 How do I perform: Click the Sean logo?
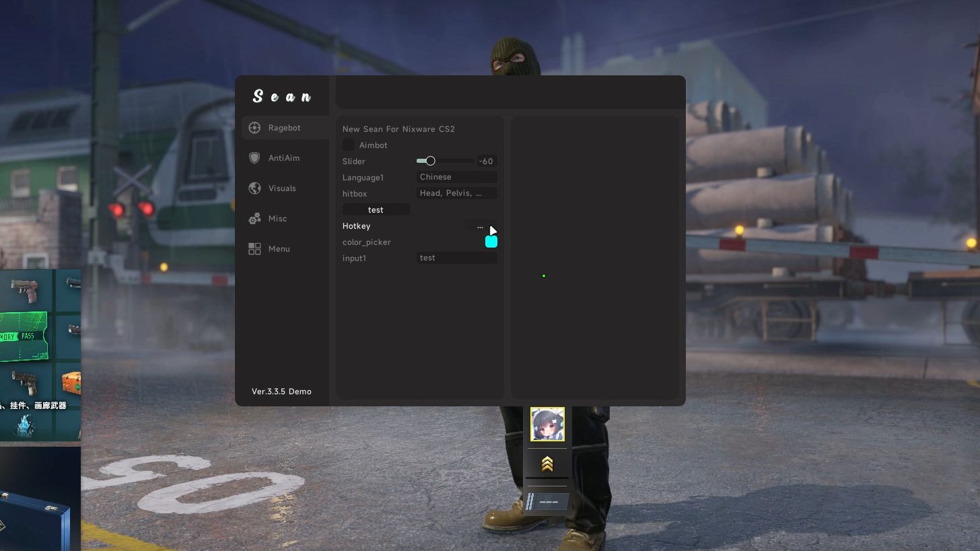pyautogui.click(x=283, y=96)
